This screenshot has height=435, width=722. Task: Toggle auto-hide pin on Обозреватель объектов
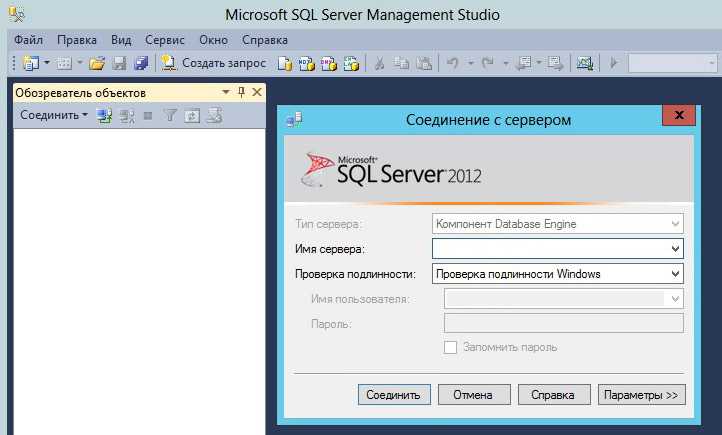click(x=241, y=92)
